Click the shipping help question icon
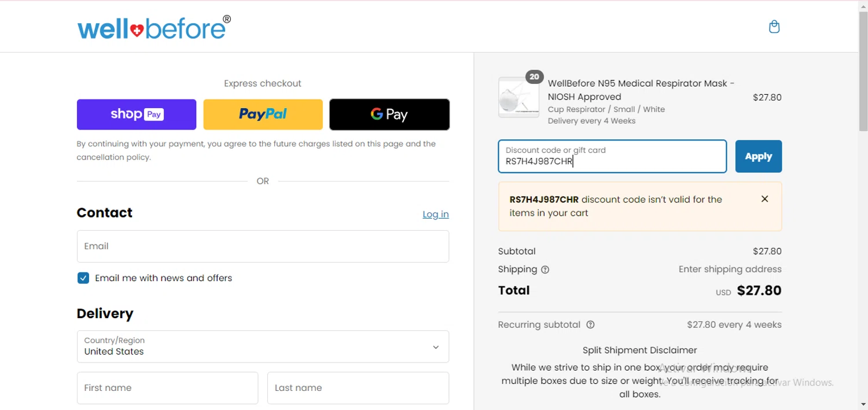 click(x=545, y=269)
